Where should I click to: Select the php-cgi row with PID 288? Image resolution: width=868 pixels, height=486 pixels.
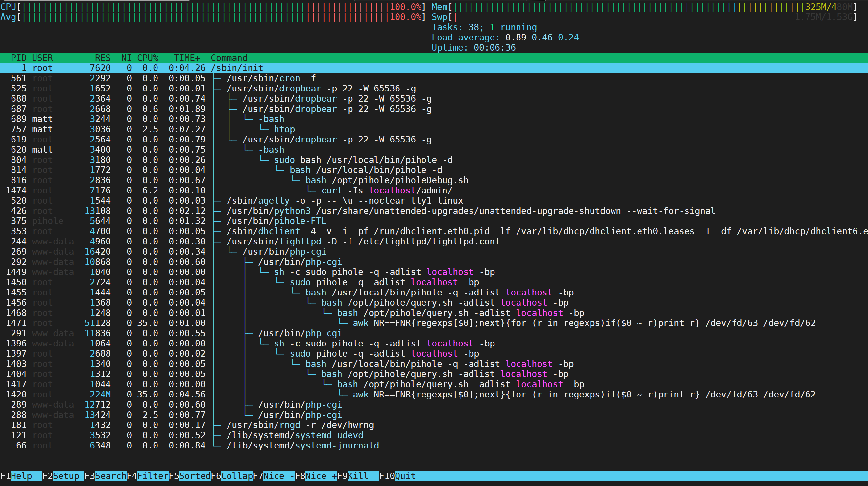tap(434, 415)
